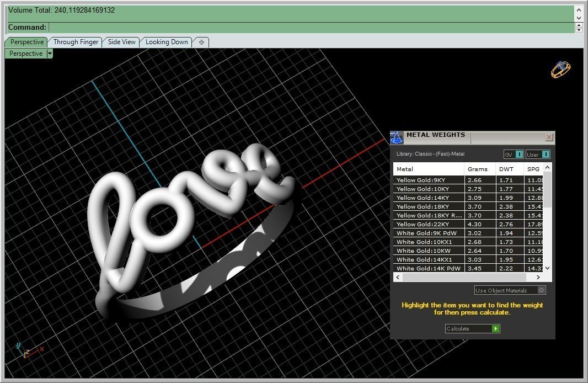Viewport: 588px width, 383px height.
Task: Enable Use Object Materials option
Action: pyautogui.click(x=510, y=290)
